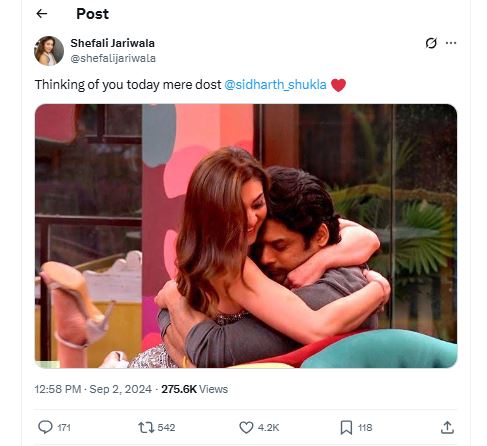This screenshot has width=487, height=446.
Task: Share the post using the upload icon
Action: [447, 427]
